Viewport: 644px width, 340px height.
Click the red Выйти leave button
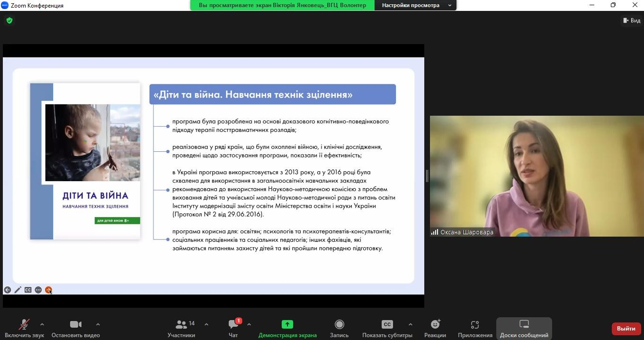click(626, 329)
